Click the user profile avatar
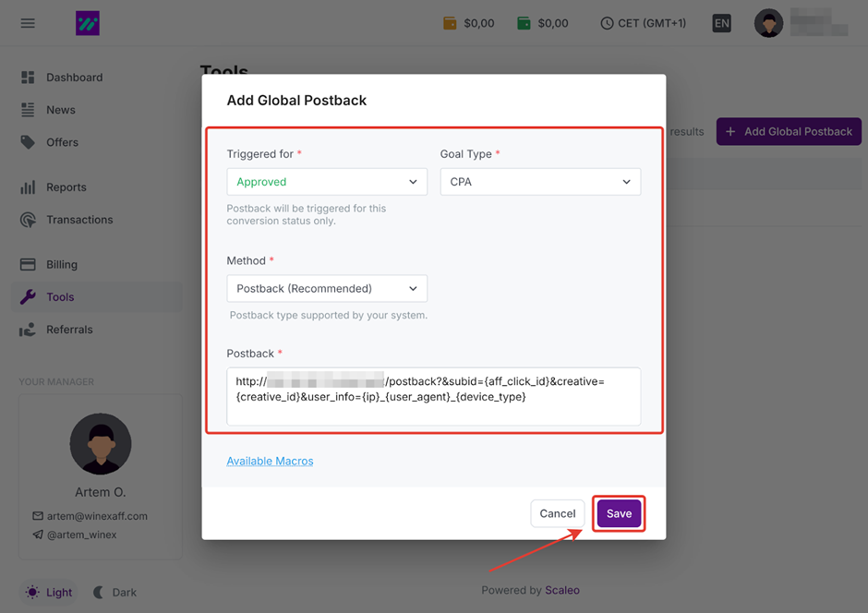This screenshot has height=613, width=868. (768, 23)
